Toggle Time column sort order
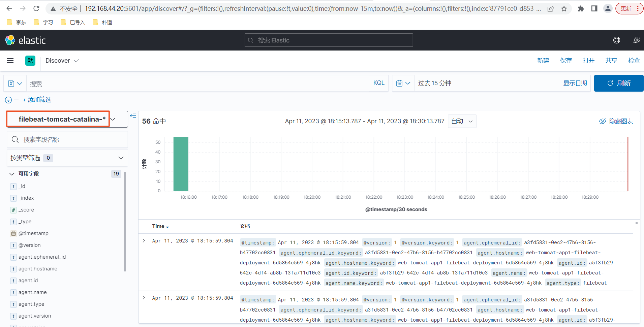This screenshot has height=327, width=644. coord(160,226)
